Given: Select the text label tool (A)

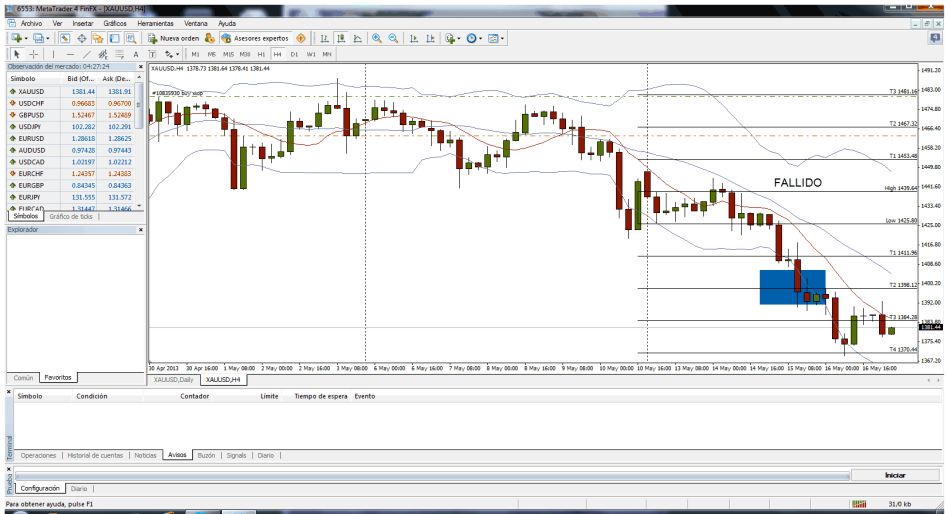Looking at the screenshot, I should 135,54.
